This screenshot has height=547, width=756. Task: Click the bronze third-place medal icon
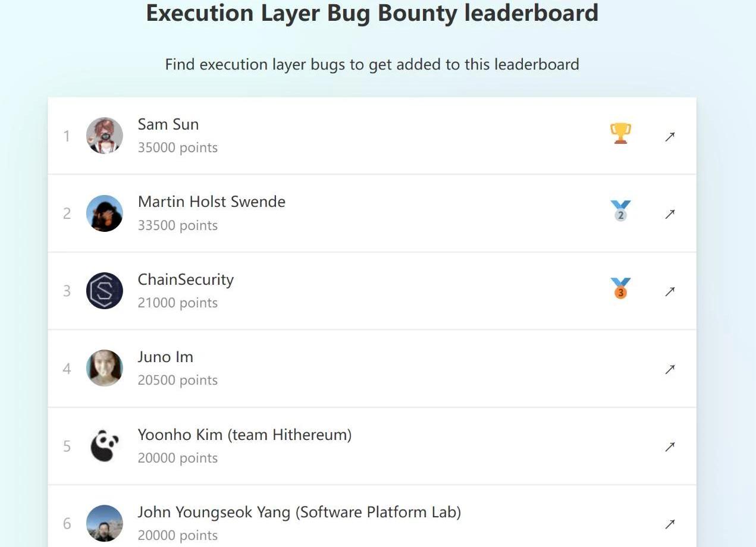[620, 288]
